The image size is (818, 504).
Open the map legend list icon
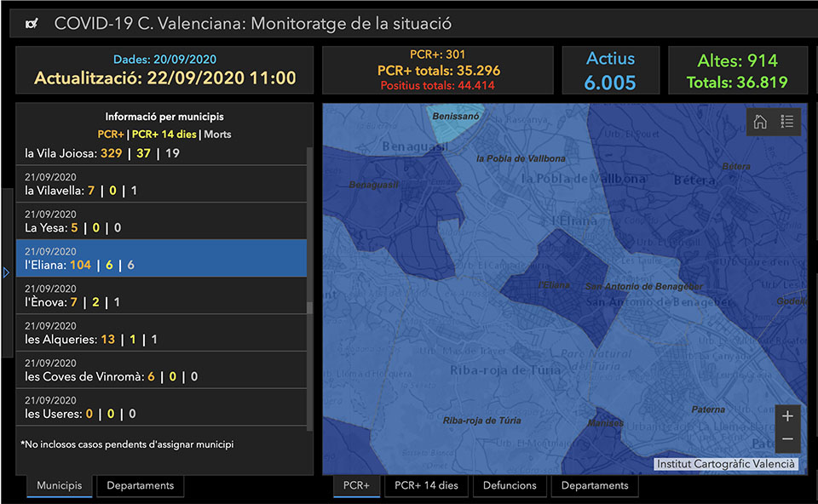(x=787, y=122)
